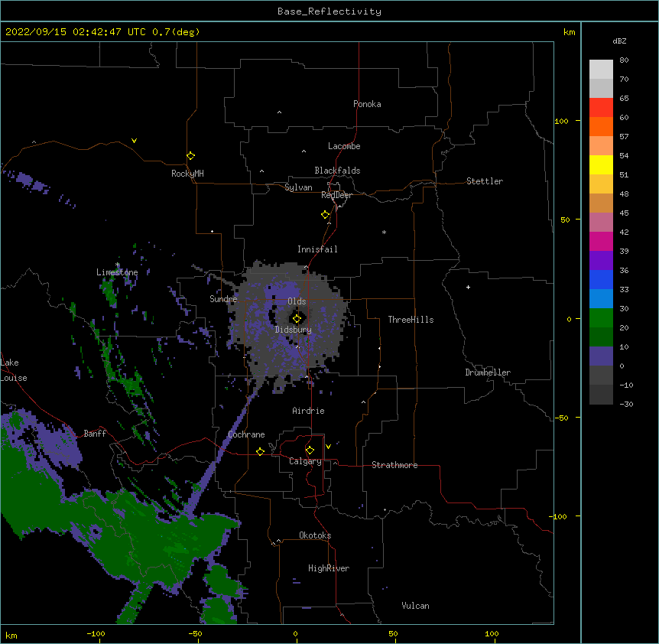
Task: Select the white asterisk marker east of Innisfail
Action: (x=384, y=232)
